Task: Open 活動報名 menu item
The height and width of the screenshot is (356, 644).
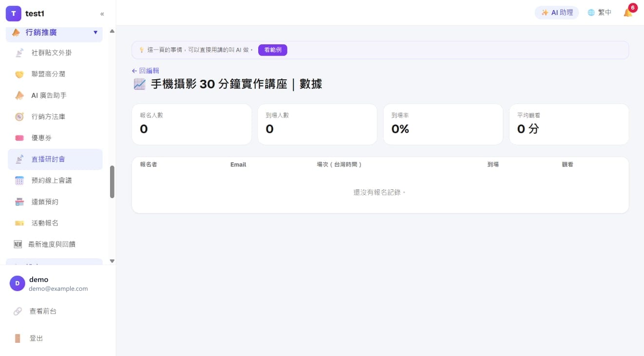Action: point(55,223)
